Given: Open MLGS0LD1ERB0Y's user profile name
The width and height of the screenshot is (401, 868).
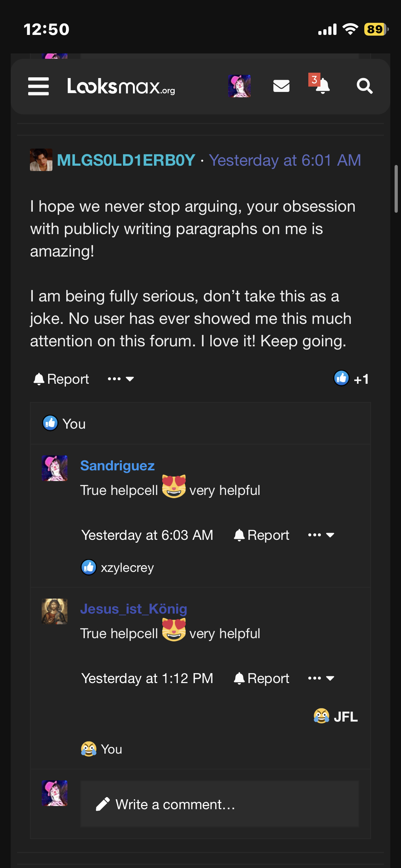Looking at the screenshot, I should (126, 160).
